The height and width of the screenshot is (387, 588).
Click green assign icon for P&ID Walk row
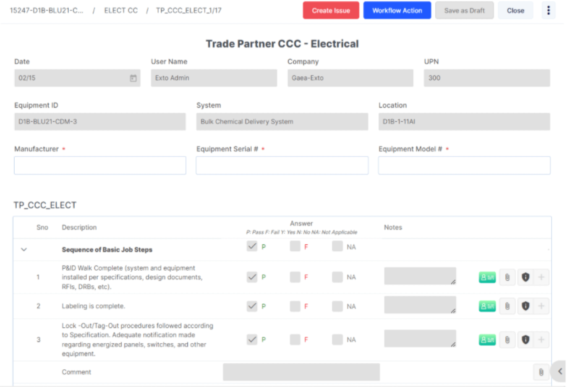pyautogui.click(x=487, y=277)
